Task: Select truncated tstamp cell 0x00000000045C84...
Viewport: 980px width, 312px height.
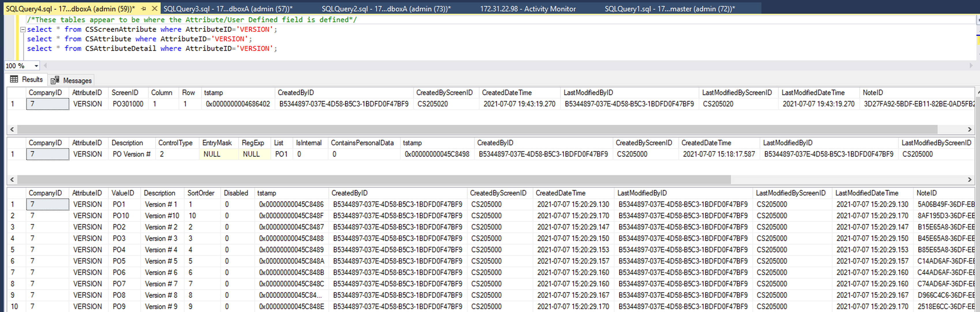Action: 292,295
